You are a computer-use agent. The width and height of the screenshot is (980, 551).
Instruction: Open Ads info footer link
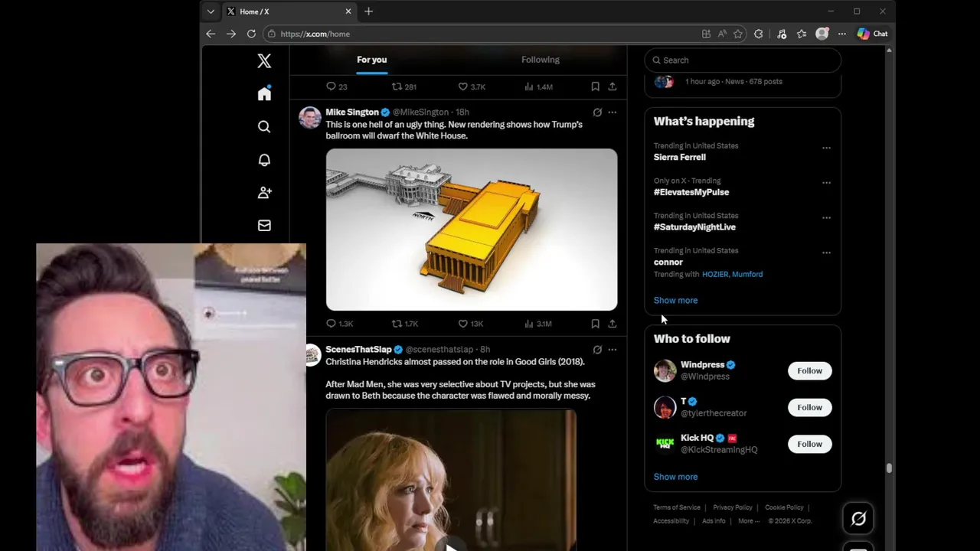[714, 521]
